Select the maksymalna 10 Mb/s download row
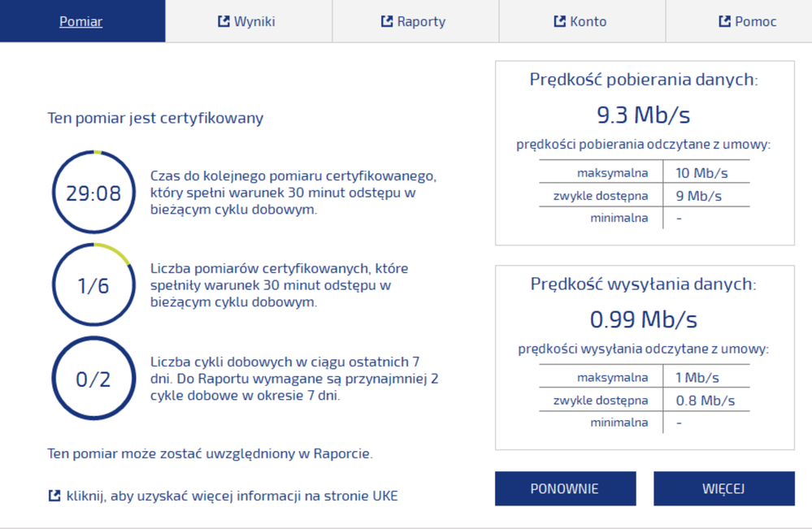This screenshot has width=812, height=529. coord(644,173)
